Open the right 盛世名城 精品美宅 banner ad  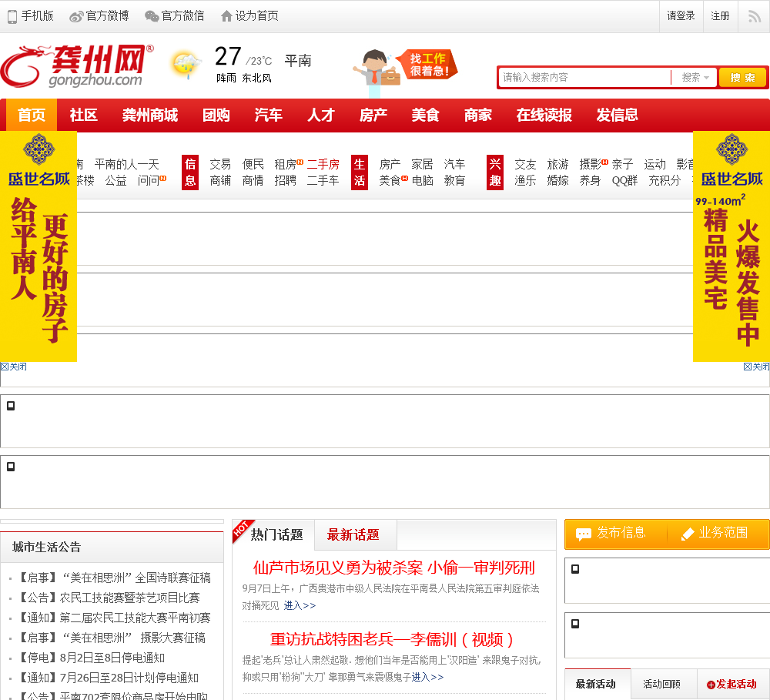(x=731, y=246)
